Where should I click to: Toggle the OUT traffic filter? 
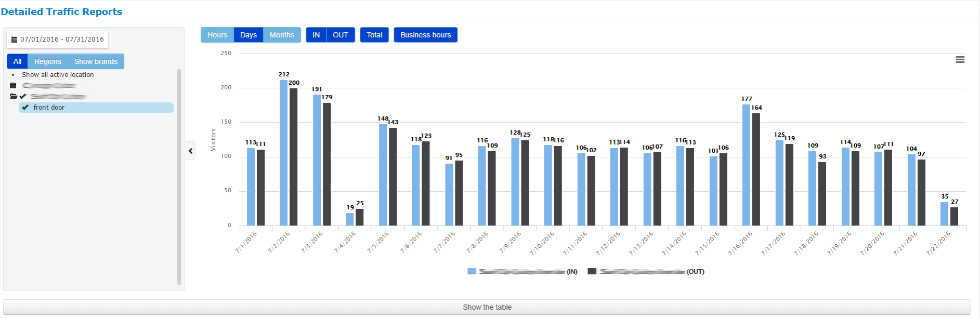(x=341, y=35)
